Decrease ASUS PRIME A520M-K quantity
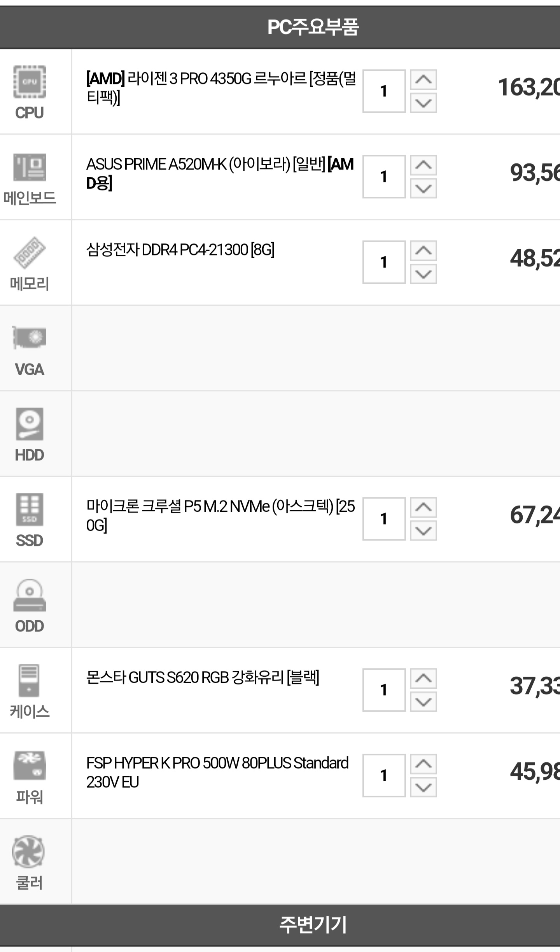 [x=423, y=189]
